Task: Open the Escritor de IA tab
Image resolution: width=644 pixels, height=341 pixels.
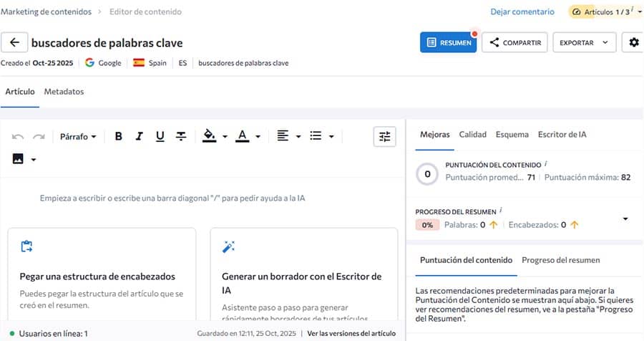Action: pyautogui.click(x=562, y=134)
